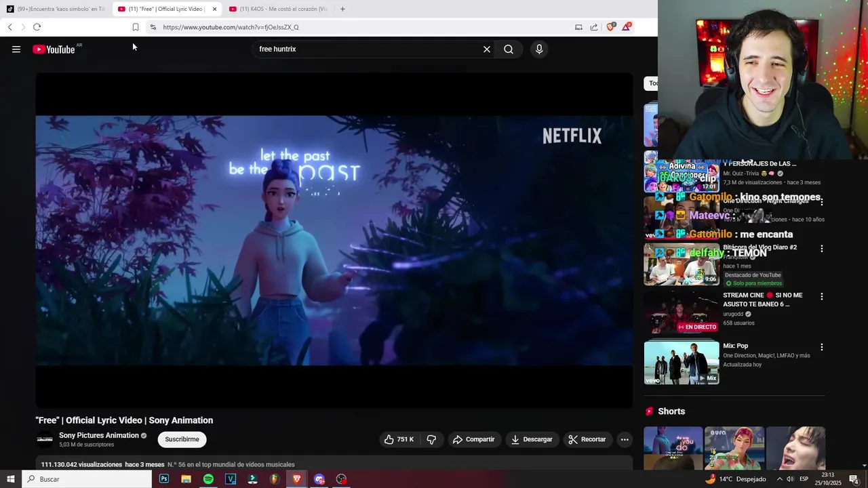Open File Explorer from taskbar
The height and width of the screenshot is (488, 868).
pos(186,479)
